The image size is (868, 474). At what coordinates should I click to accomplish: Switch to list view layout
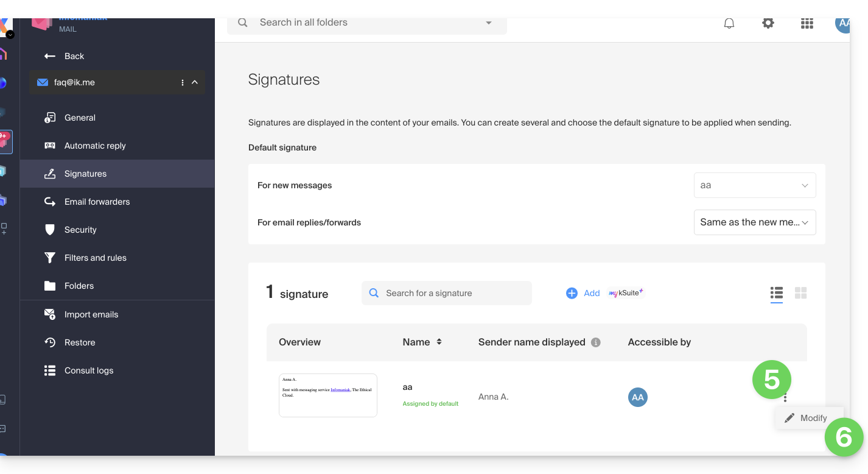[x=776, y=293]
